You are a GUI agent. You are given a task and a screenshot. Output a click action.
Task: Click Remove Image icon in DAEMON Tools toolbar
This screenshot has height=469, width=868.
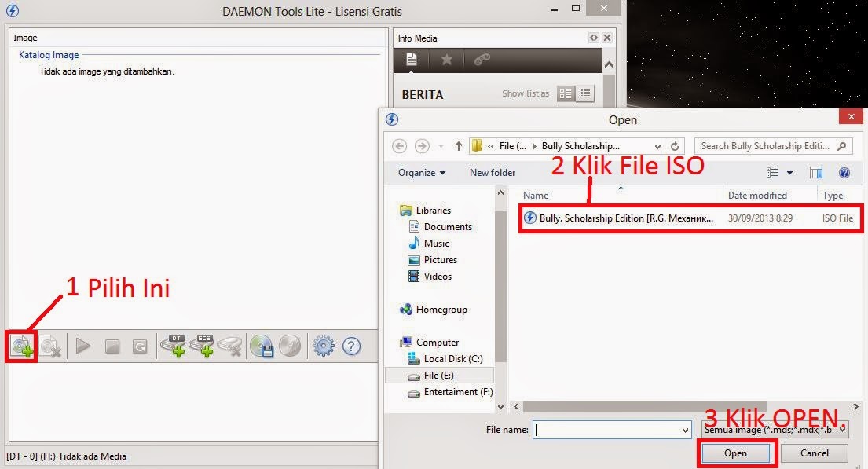pos(50,346)
